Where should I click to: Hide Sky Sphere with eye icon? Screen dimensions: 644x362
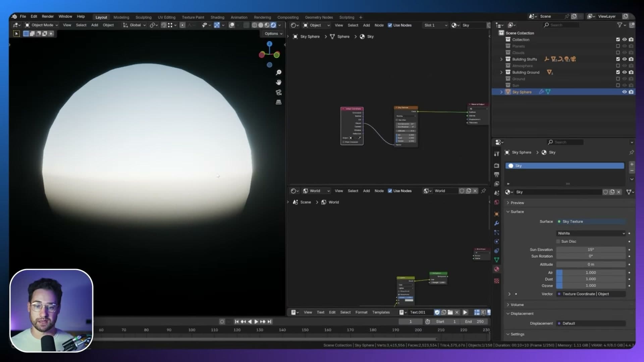[x=625, y=92]
